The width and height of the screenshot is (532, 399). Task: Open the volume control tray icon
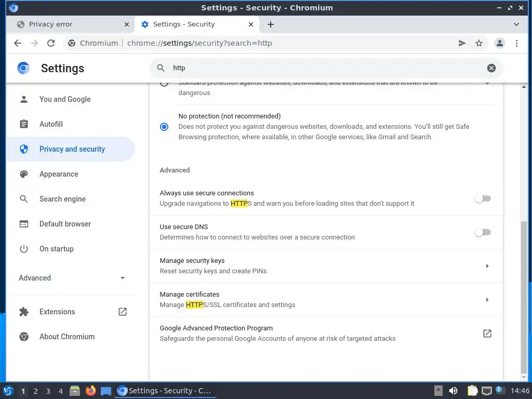453,391
